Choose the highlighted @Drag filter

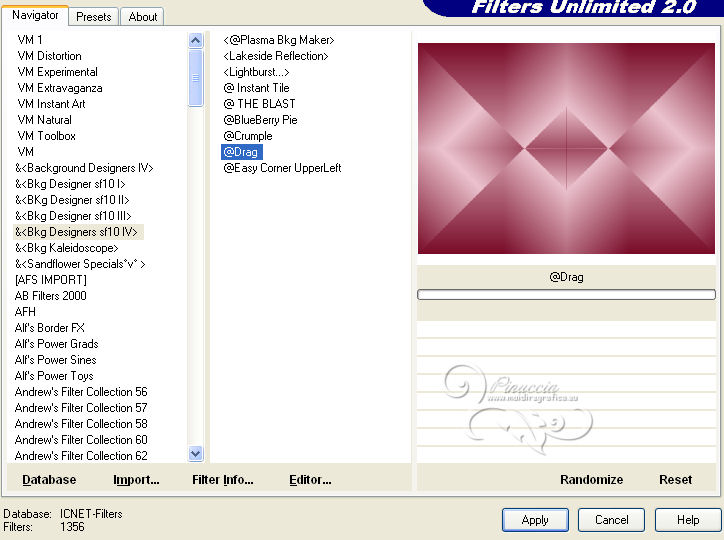pos(241,152)
